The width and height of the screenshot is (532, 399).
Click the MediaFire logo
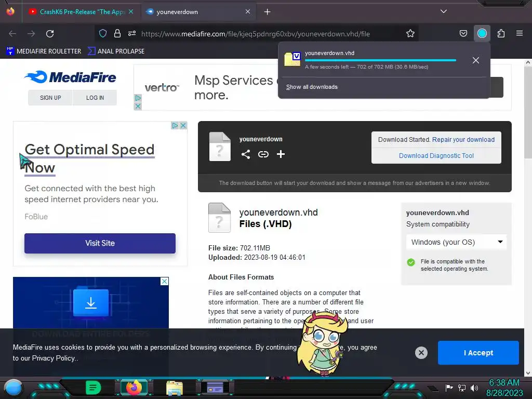(x=70, y=77)
